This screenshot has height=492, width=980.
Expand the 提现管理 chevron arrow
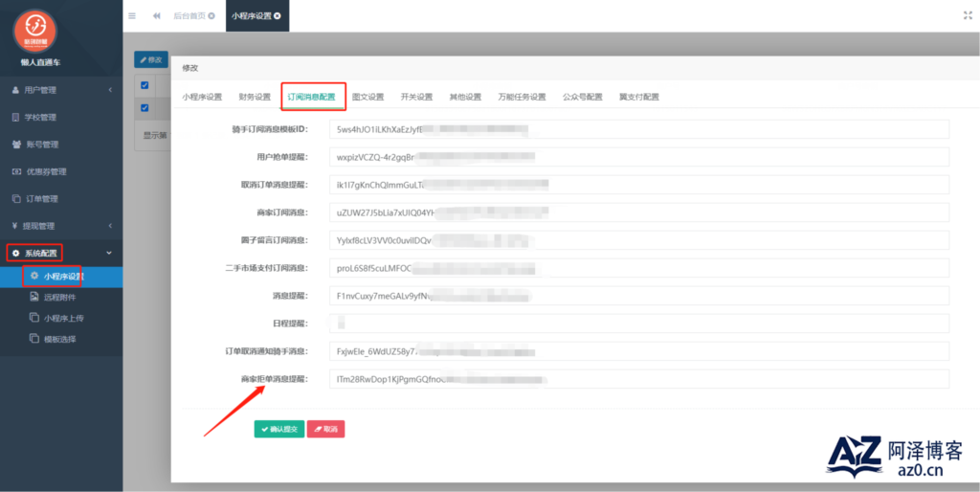tap(110, 226)
